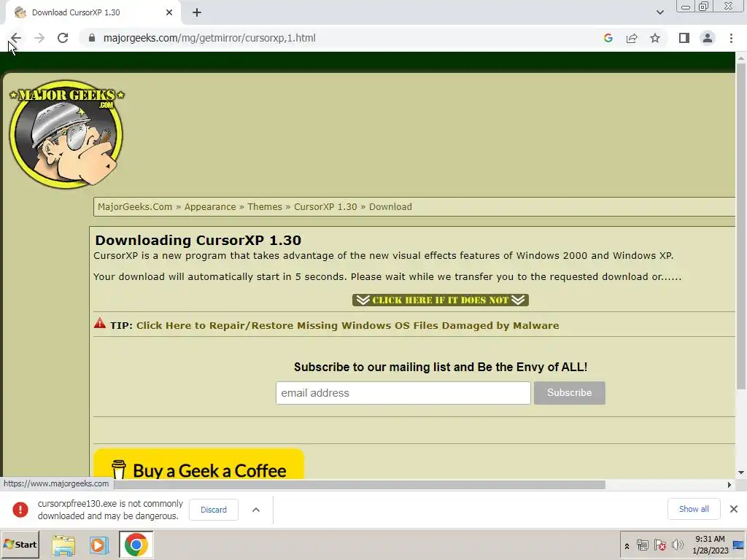Image resolution: width=747 pixels, height=560 pixels.
Task: Click the taskbar clock showing 9:31 AM
Action: (710, 545)
